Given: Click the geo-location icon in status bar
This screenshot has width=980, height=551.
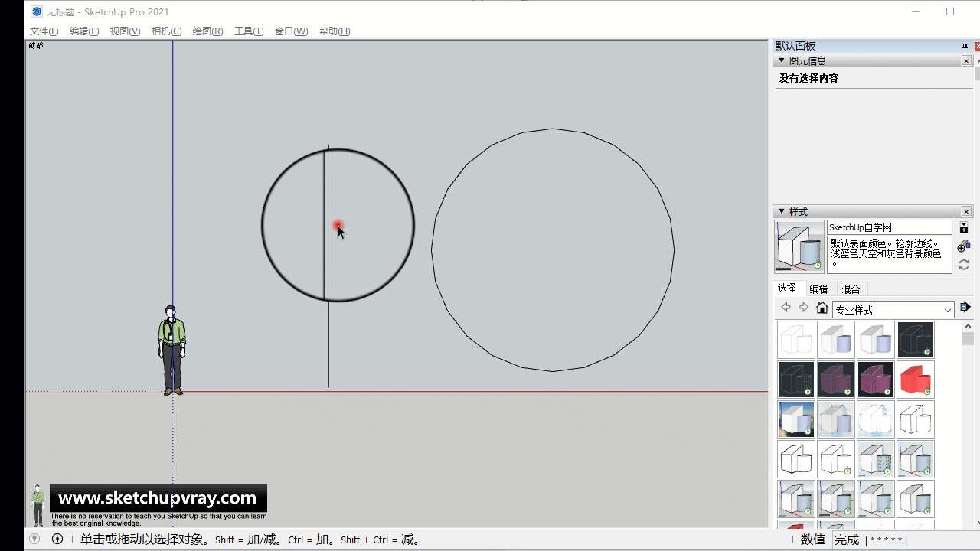Looking at the screenshot, I should click(34, 539).
